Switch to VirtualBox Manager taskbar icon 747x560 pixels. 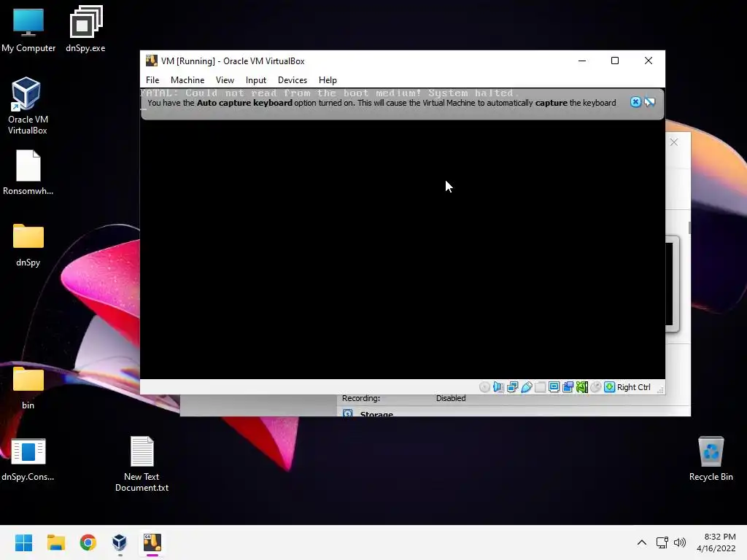[x=120, y=542]
